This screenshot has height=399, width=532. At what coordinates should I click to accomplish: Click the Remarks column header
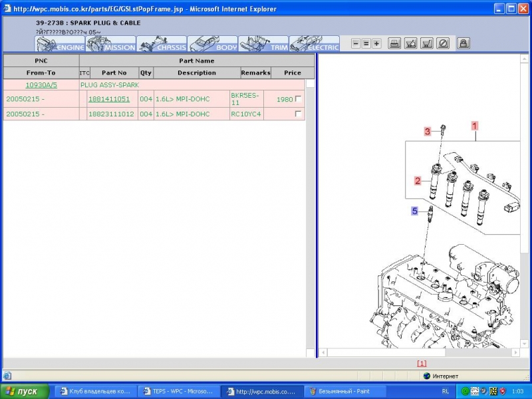[x=256, y=72]
